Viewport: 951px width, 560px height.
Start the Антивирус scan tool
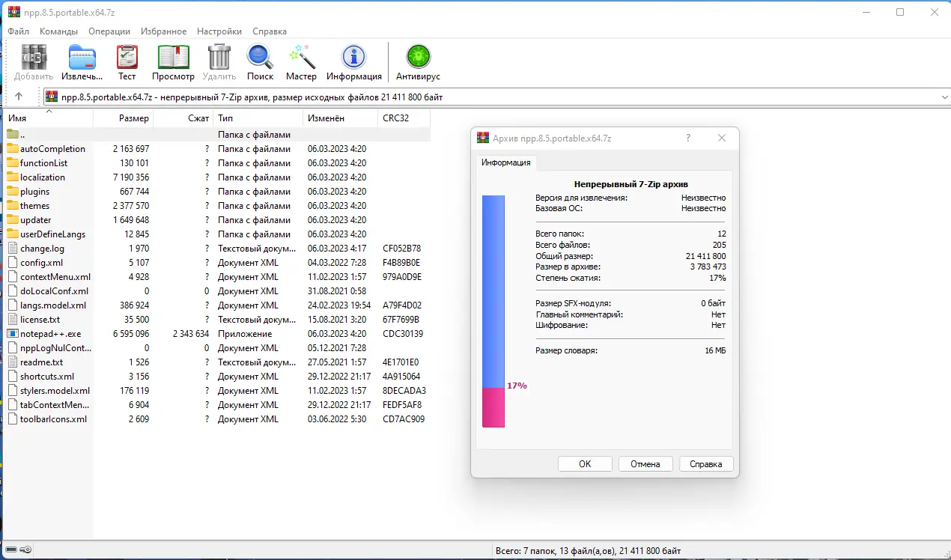(418, 58)
